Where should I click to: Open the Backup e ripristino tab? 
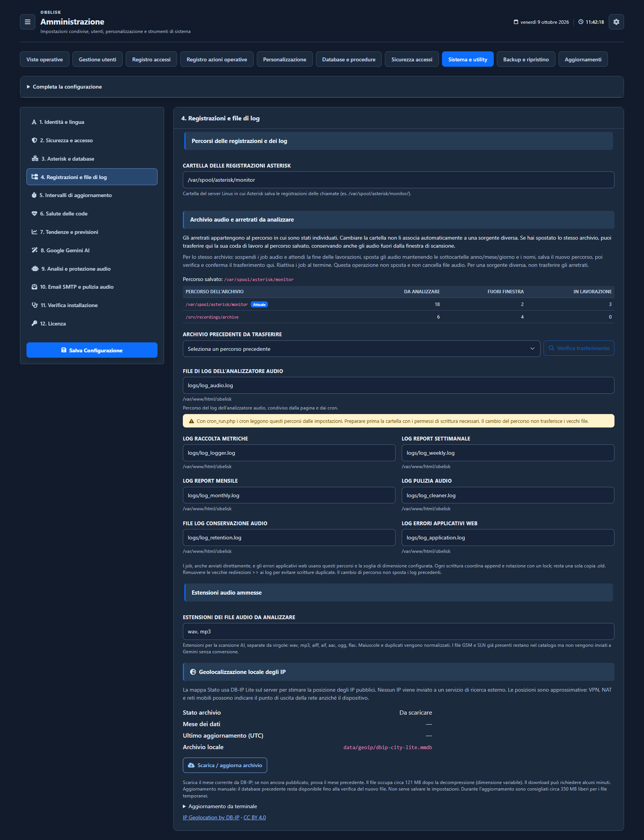pyautogui.click(x=526, y=59)
